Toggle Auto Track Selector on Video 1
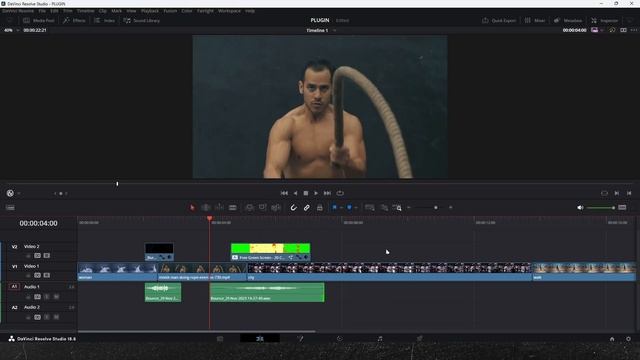 (38, 276)
